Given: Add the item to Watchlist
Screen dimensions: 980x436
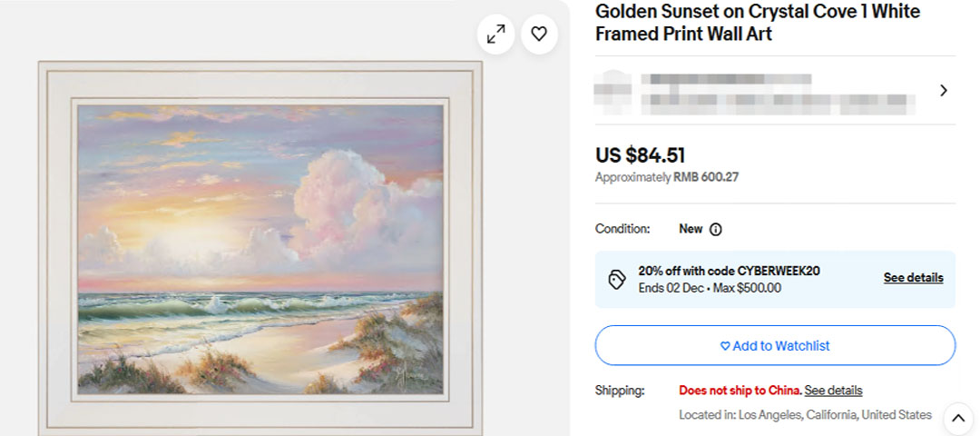Looking at the screenshot, I should click(x=775, y=346).
